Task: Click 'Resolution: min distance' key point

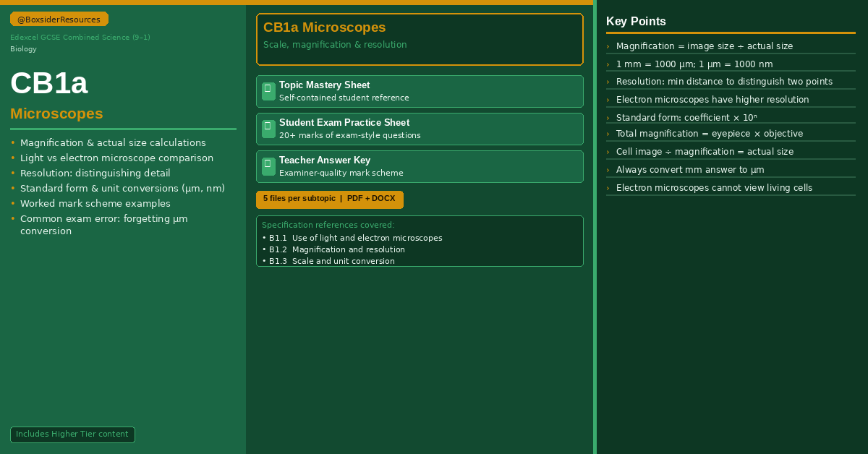Action: coord(724,82)
